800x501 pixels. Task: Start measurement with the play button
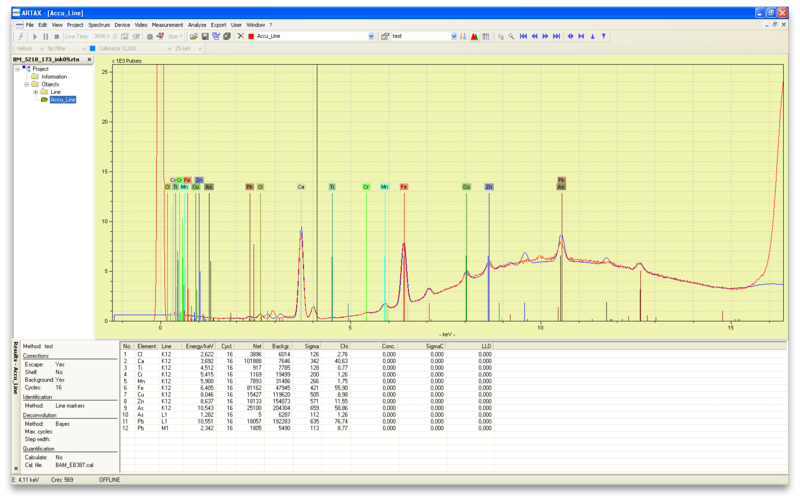pos(35,36)
